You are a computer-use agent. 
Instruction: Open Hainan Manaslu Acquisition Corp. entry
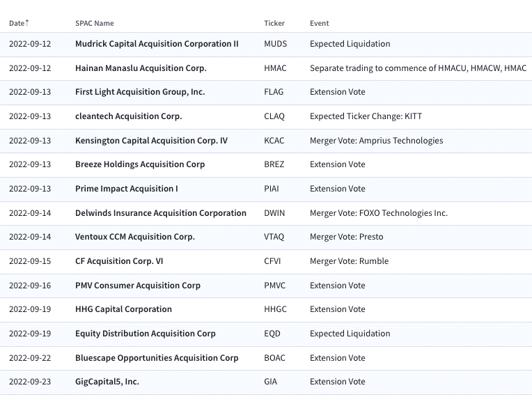pyautogui.click(x=141, y=68)
